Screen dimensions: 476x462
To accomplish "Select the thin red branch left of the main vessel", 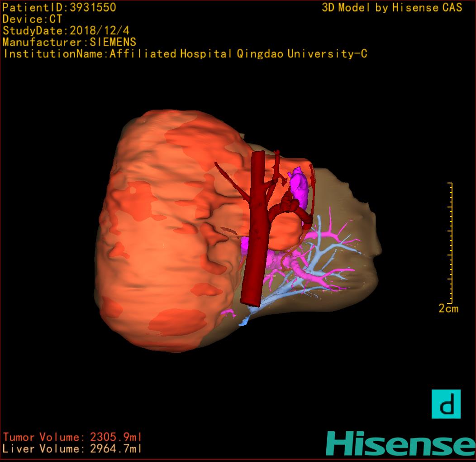I will (231, 181).
